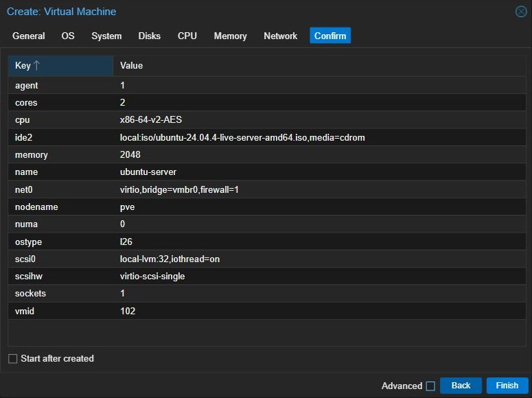Select the sockets row key
The height and width of the screenshot is (398, 532).
pyautogui.click(x=30, y=294)
